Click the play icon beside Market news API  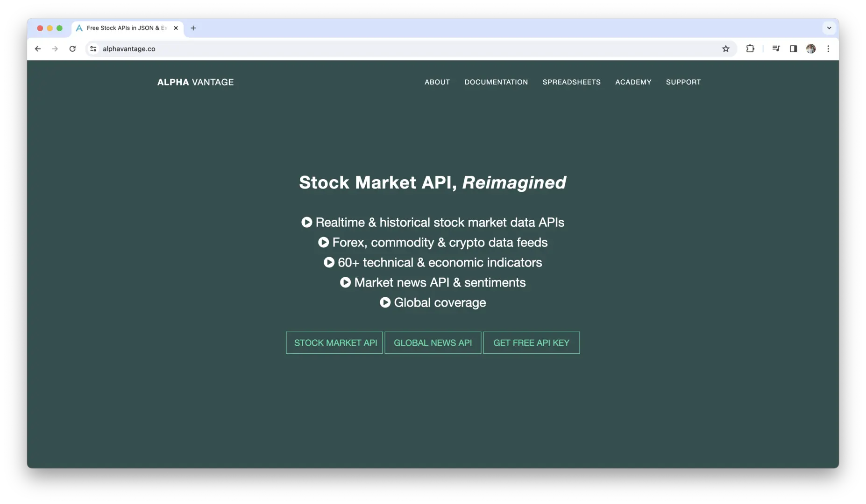pos(345,282)
